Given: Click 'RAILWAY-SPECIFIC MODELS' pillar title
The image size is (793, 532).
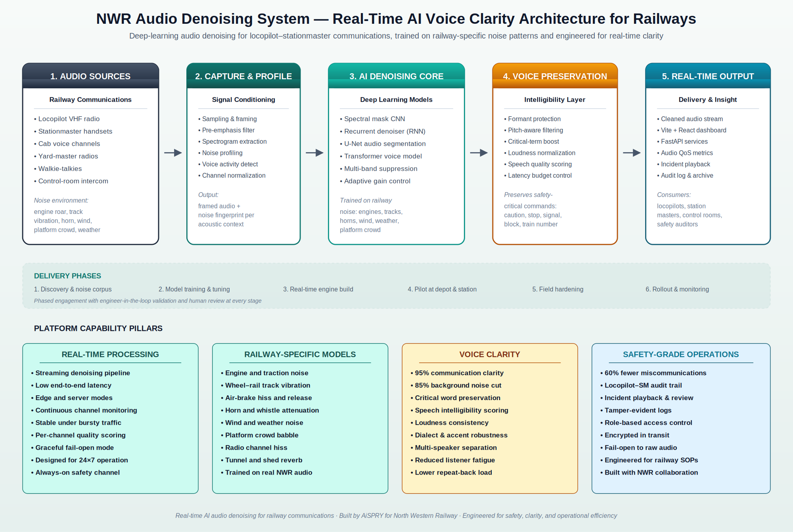Looking at the screenshot, I should (x=300, y=355).
